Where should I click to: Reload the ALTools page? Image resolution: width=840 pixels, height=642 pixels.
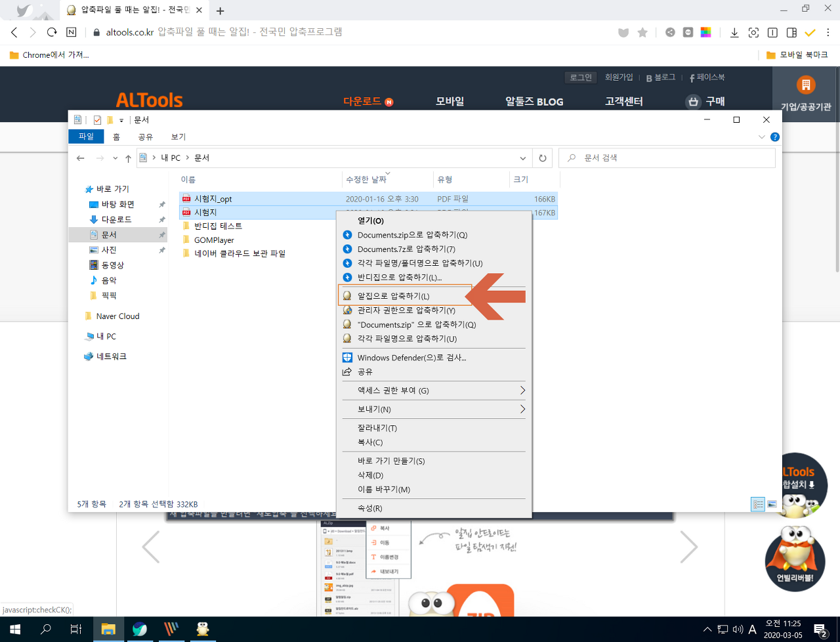(52, 32)
